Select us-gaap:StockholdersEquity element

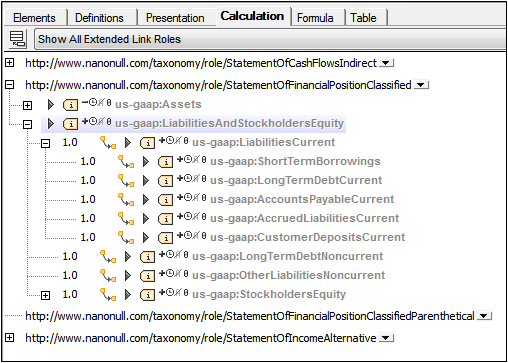pyautogui.click(x=269, y=294)
